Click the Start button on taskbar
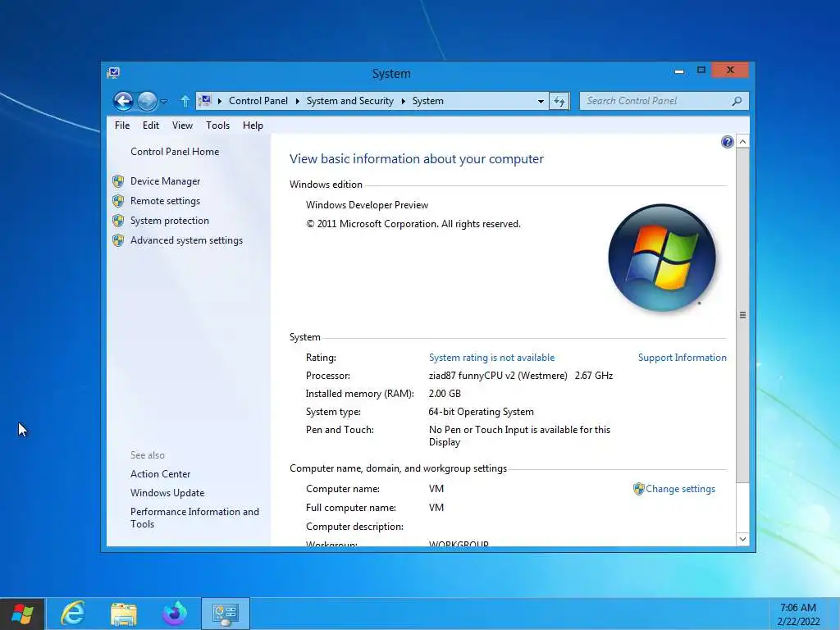Image resolution: width=840 pixels, height=630 pixels. pos(22,614)
